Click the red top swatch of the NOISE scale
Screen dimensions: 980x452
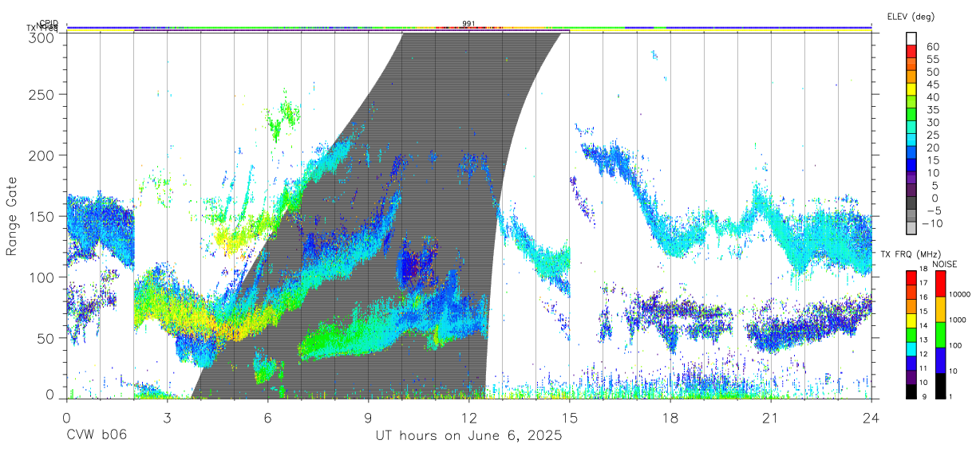pyautogui.click(x=940, y=284)
